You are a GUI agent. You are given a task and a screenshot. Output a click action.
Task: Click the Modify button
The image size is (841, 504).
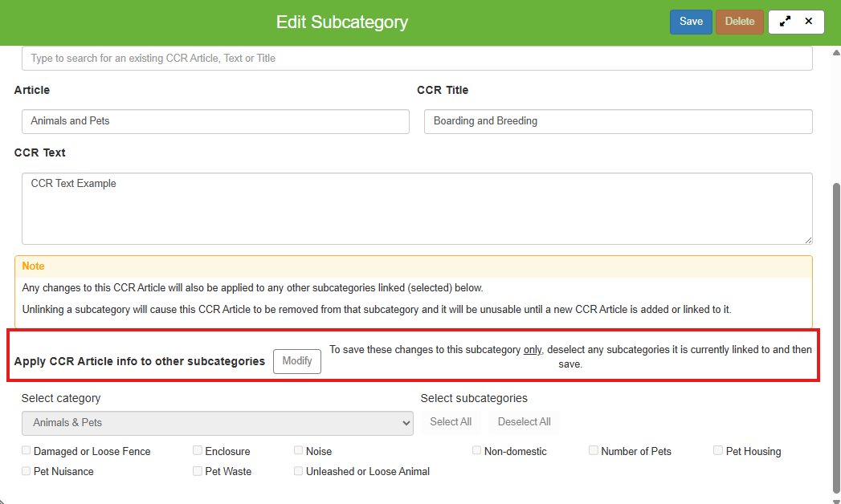(x=297, y=361)
